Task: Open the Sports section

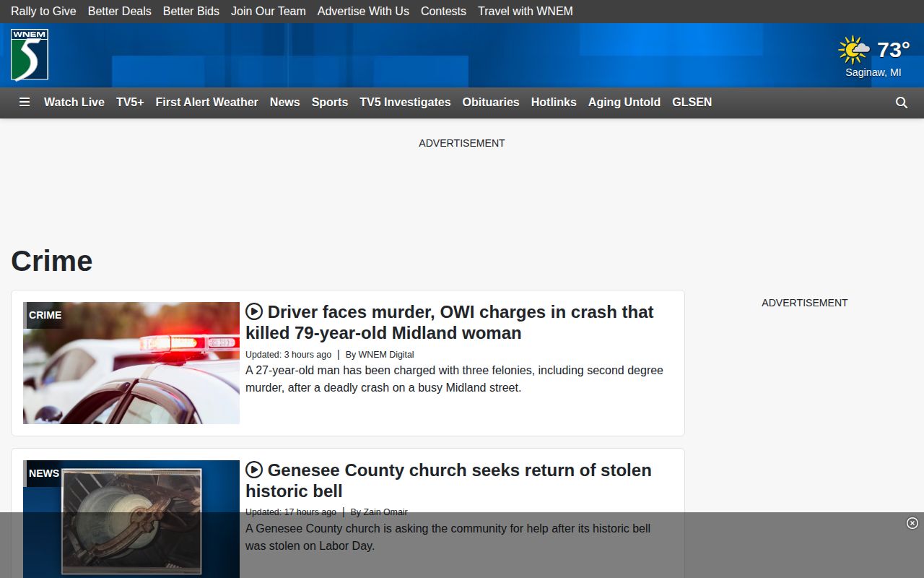Action: 330,103
